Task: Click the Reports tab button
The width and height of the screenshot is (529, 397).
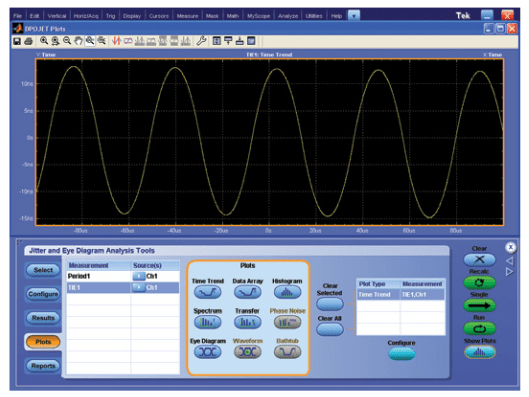Action: pos(43,366)
